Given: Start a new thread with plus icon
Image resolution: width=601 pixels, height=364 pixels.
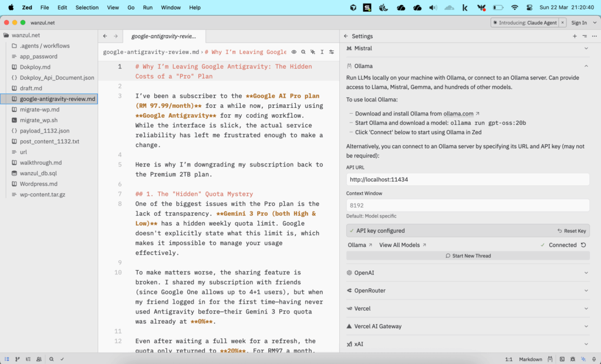Looking at the screenshot, I should tap(575, 36).
